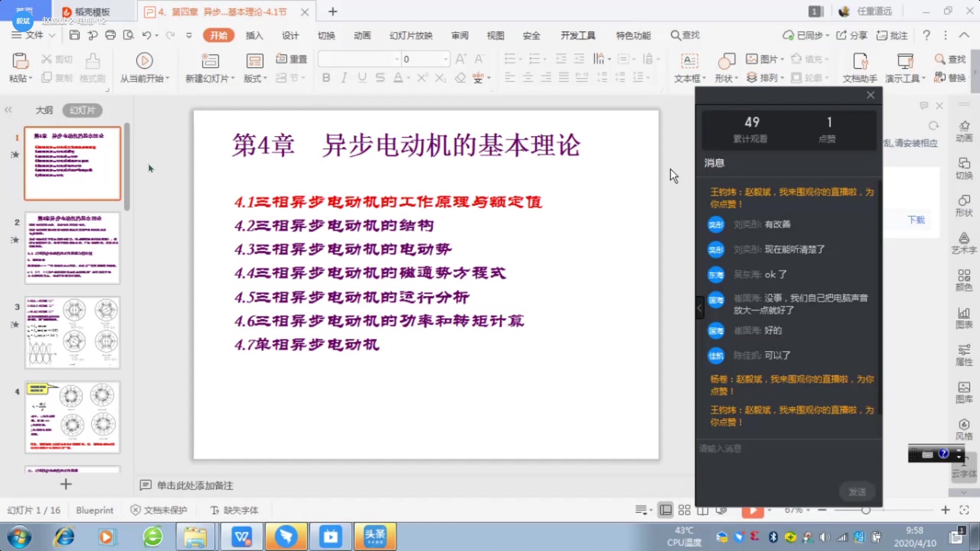980x551 pixels.
Task: Click the New Slide icon
Action: coord(210,61)
